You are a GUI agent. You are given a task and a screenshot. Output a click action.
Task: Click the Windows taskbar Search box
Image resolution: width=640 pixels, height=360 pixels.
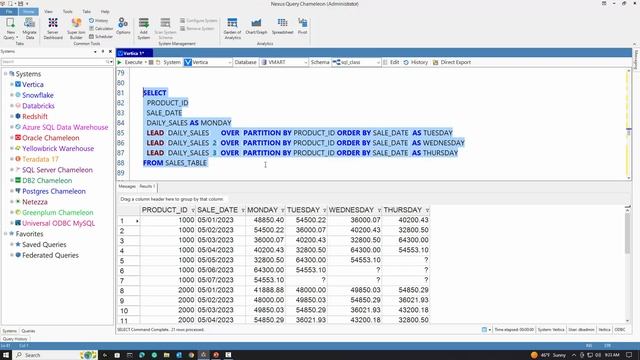(x=55, y=355)
